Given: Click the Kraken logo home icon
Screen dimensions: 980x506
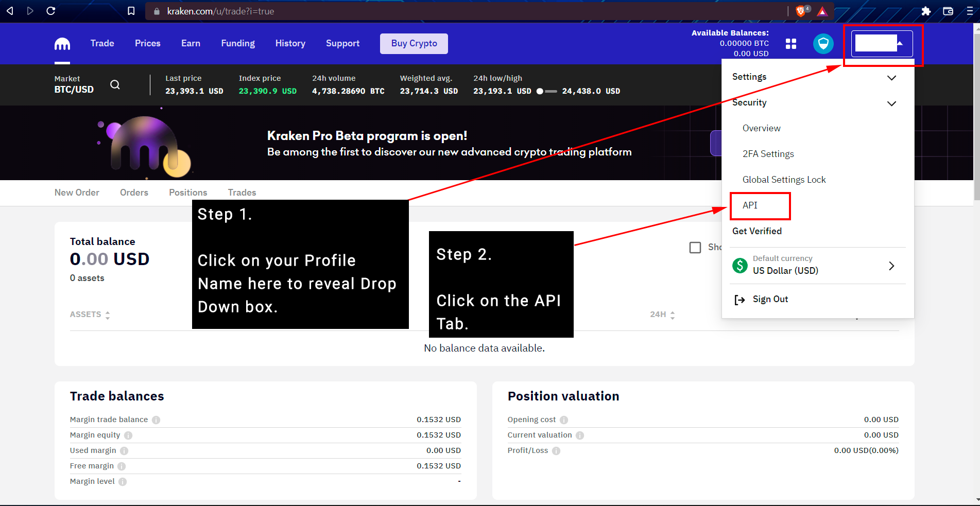Looking at the screenshot, I should 62,44.
